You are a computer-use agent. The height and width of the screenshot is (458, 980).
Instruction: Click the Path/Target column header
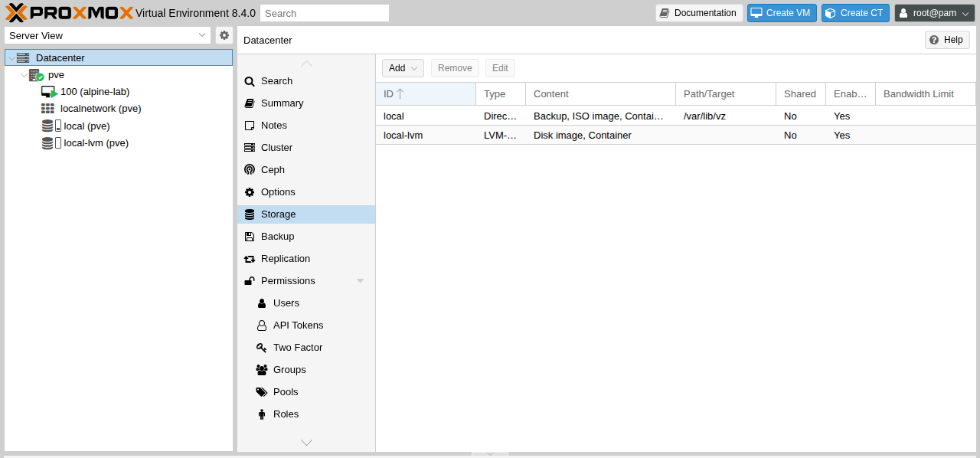(726, 94)
